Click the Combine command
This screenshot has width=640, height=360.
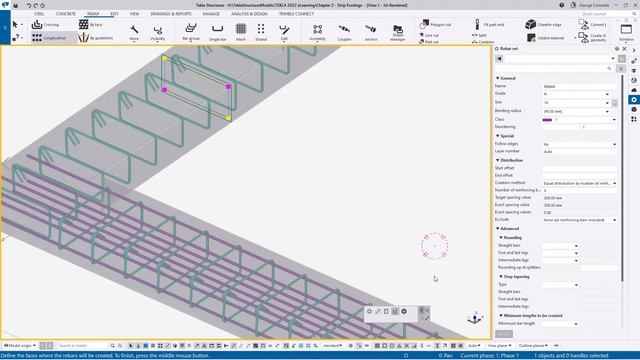pos(483,42)
